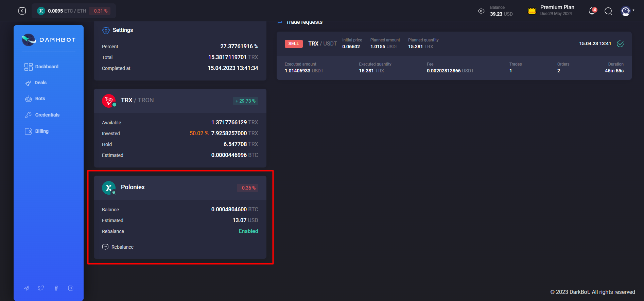The height and width of the screenshot is (301, 644).
Task: Click the Enabled rebalance status
Action: pos(248,231)
